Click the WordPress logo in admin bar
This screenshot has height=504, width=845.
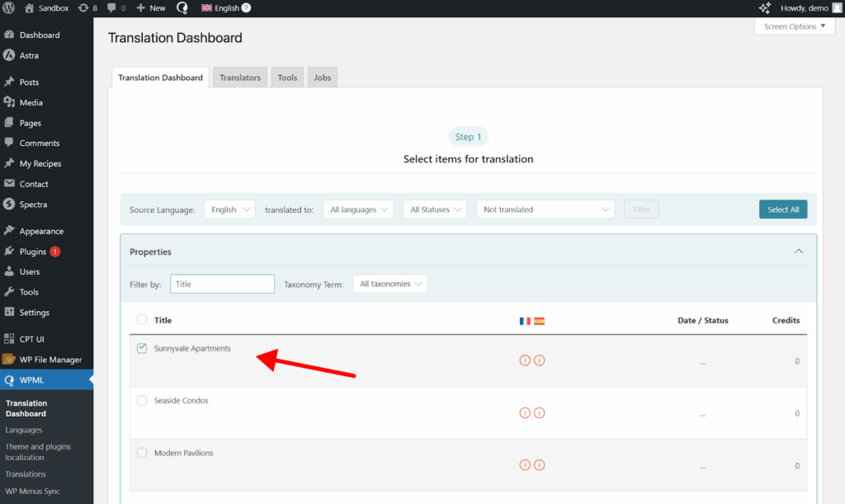[10, 8]
